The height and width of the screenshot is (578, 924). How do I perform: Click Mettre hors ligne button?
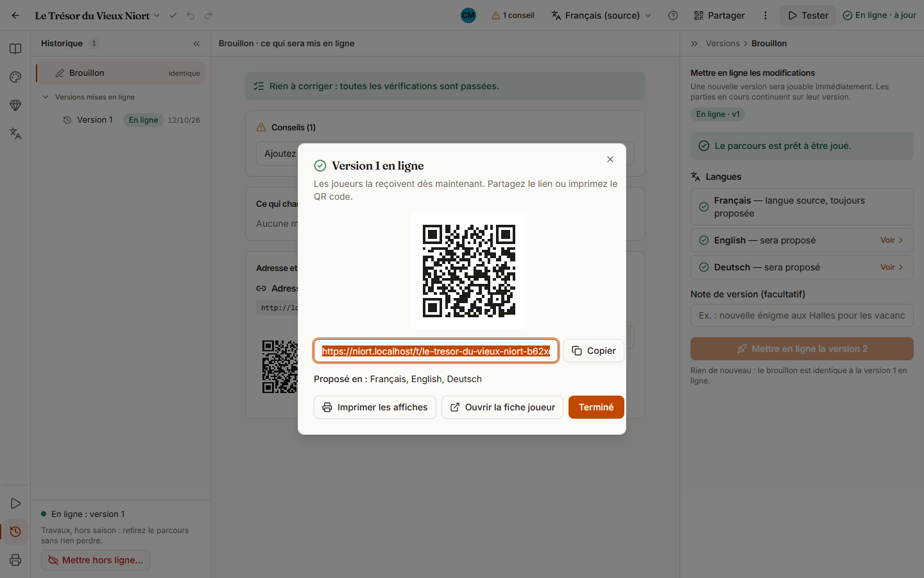click(x=96, y=560)
